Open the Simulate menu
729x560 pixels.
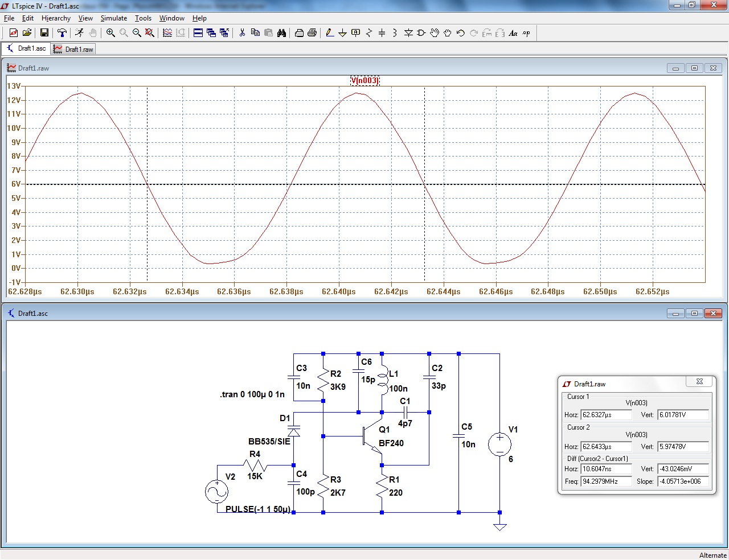113,18
